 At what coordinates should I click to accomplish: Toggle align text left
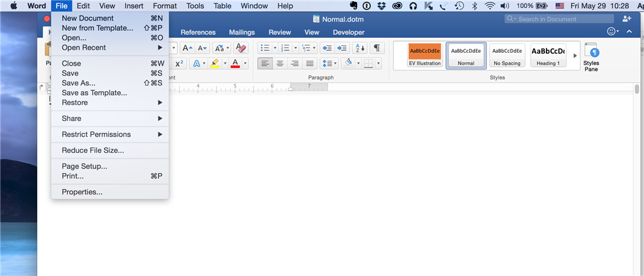point(265,63)
